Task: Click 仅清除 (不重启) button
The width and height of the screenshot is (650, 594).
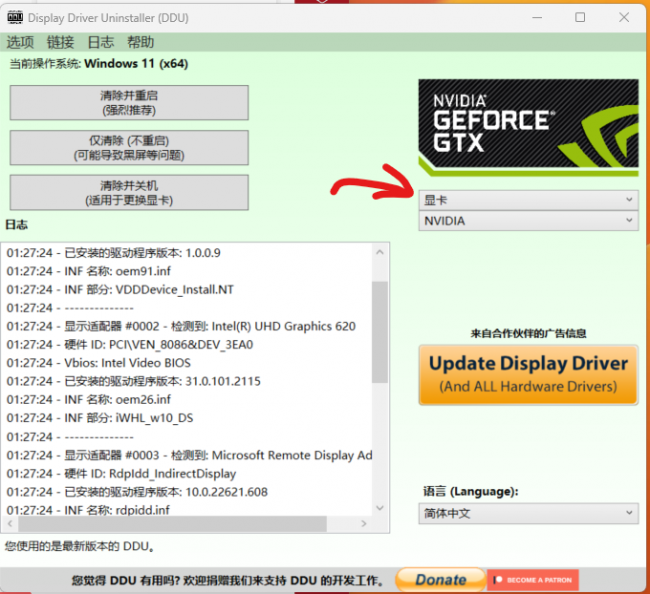Action: 129,148
